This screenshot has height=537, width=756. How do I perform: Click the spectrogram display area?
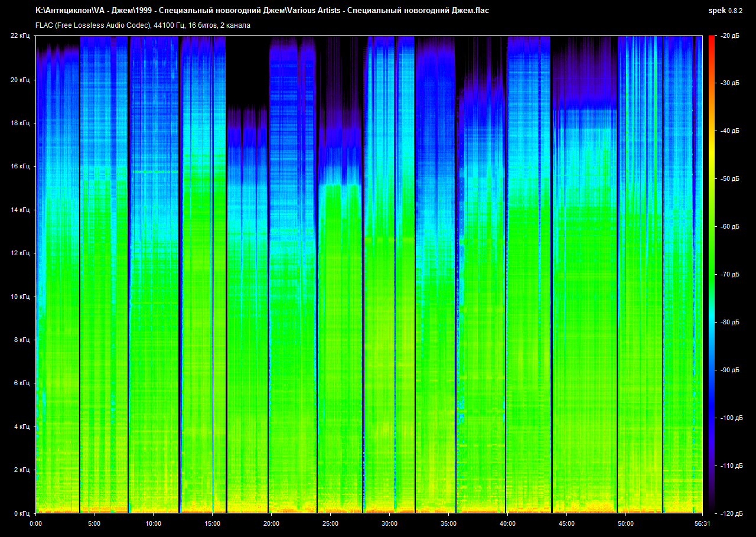(x=369, y=274)
